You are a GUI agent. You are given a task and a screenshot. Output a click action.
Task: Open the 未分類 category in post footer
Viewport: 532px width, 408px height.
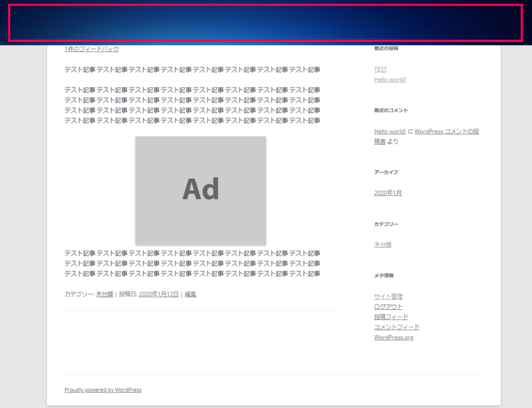point(105,294)
